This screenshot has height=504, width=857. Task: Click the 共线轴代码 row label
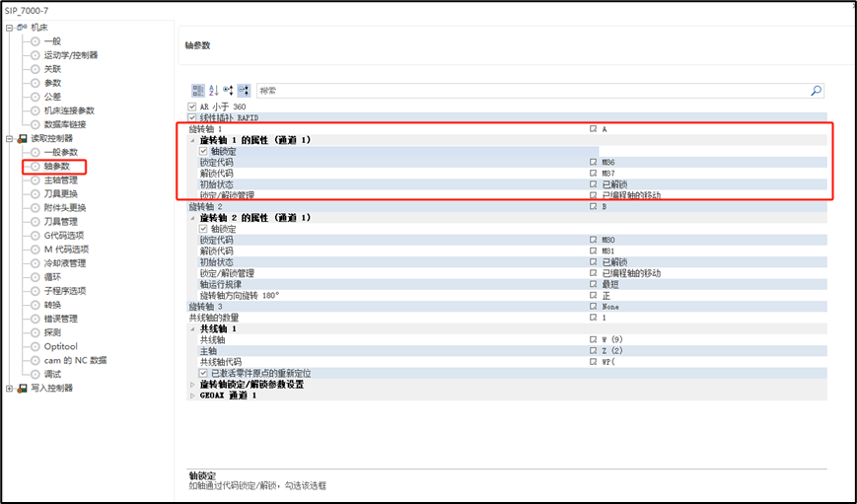click(x=220, y=362)
